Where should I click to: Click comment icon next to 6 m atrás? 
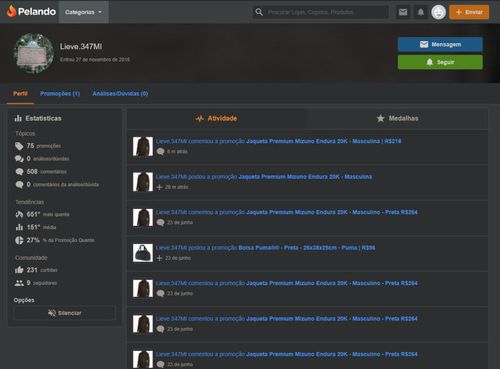pyautogui.click(x=160, y=152)
